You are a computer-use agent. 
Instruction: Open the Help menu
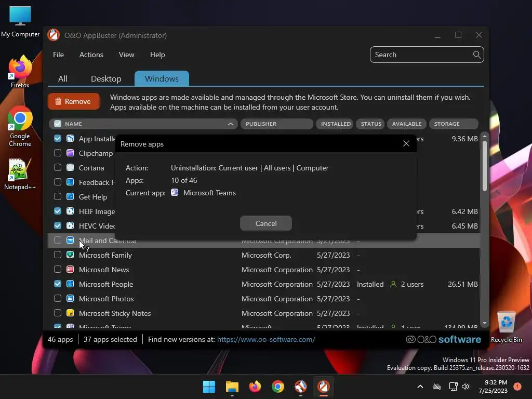click(157, 55)
